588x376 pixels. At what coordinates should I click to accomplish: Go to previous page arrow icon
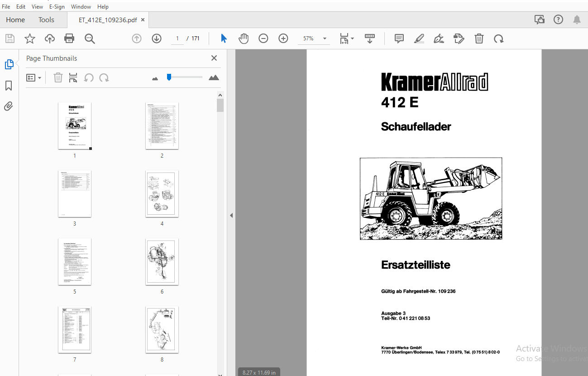(x=137, y=39)
